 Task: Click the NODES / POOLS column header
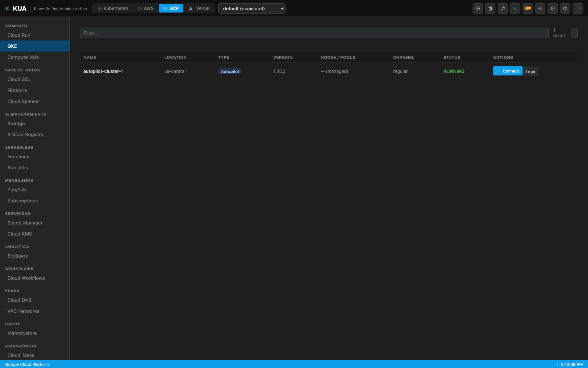coord(338,57)
